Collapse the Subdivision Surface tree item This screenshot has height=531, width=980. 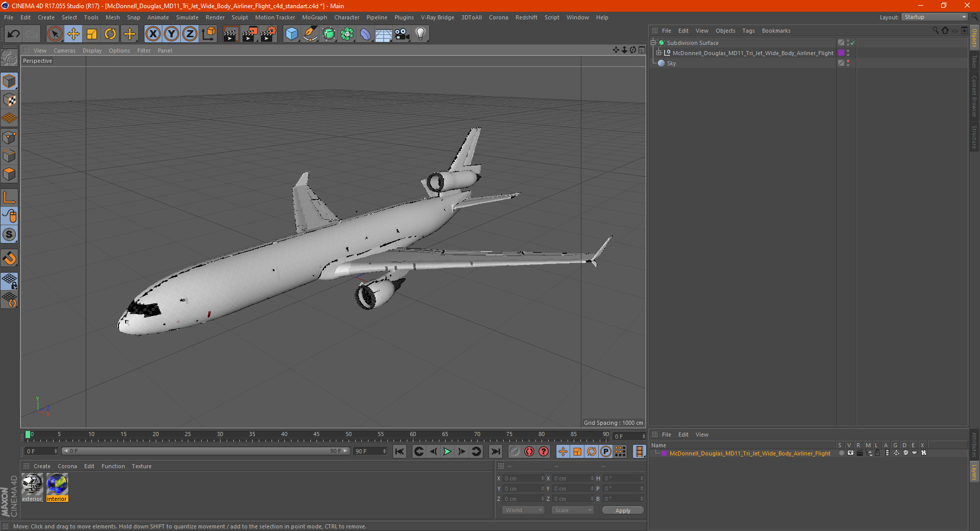coord(653,43)
